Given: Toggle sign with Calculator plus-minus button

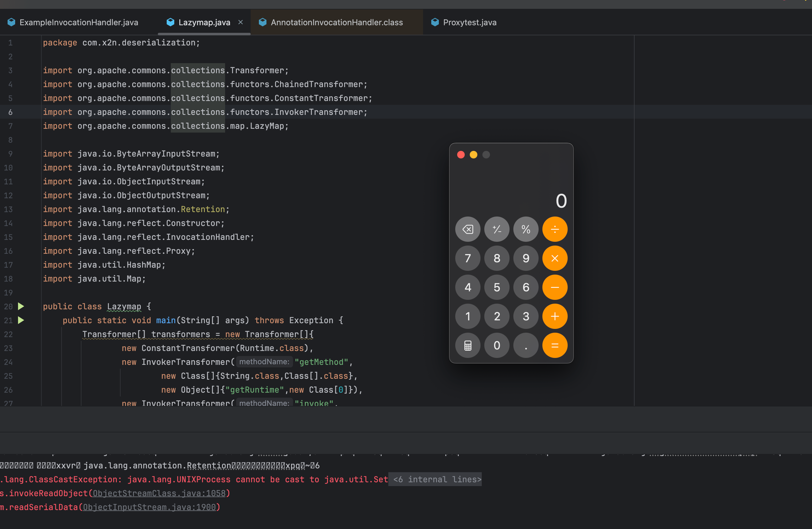Looking at the screenshot, I should pos(497,229).
